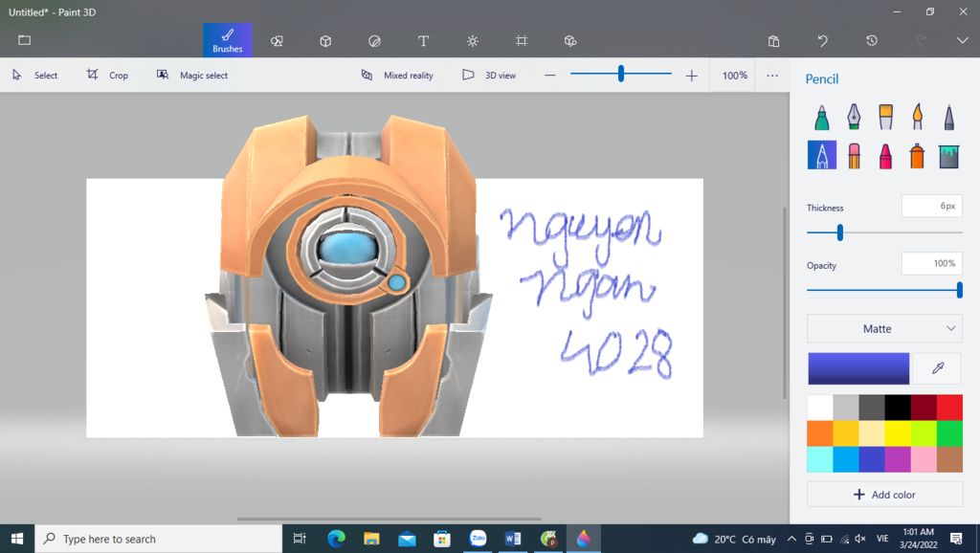Open the more options ellipsis
980x553 pixels.
coord(772,75)
